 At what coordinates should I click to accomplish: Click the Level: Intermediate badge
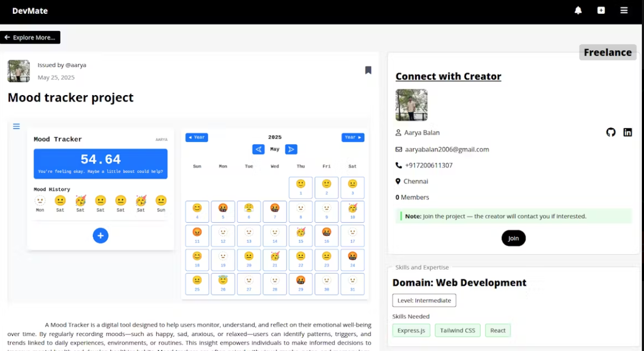(x=424, y=300)
